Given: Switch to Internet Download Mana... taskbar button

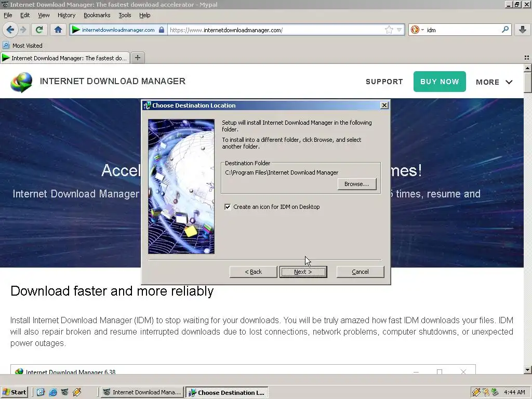Looking at the screenshot, I should point(142,392).
